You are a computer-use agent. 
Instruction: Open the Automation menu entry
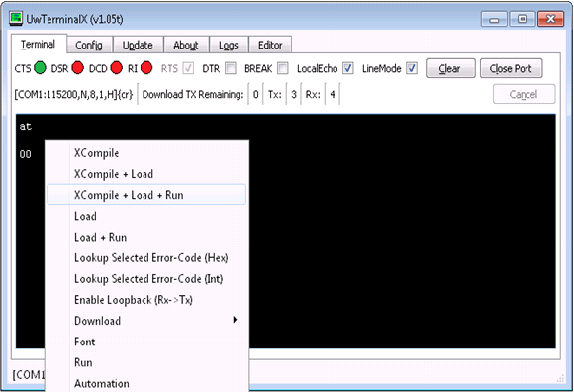(x=146, y=383)
